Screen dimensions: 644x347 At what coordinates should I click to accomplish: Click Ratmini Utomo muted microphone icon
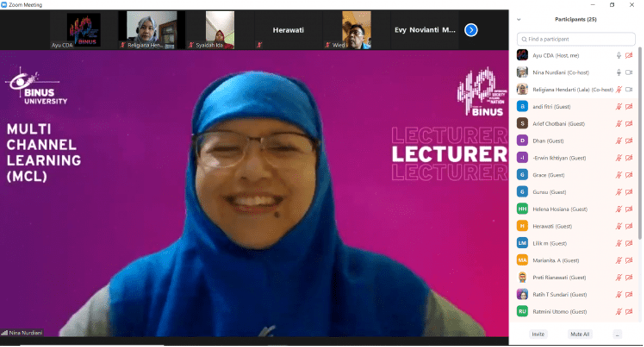click(x=618, y=311)
